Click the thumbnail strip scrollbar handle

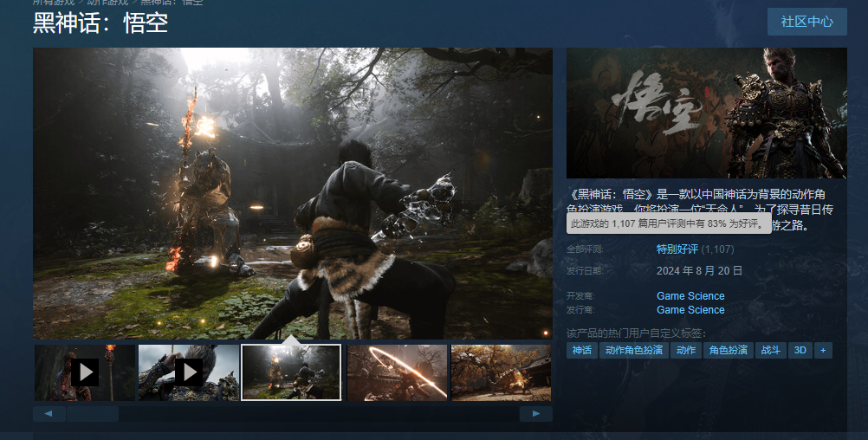93,414
